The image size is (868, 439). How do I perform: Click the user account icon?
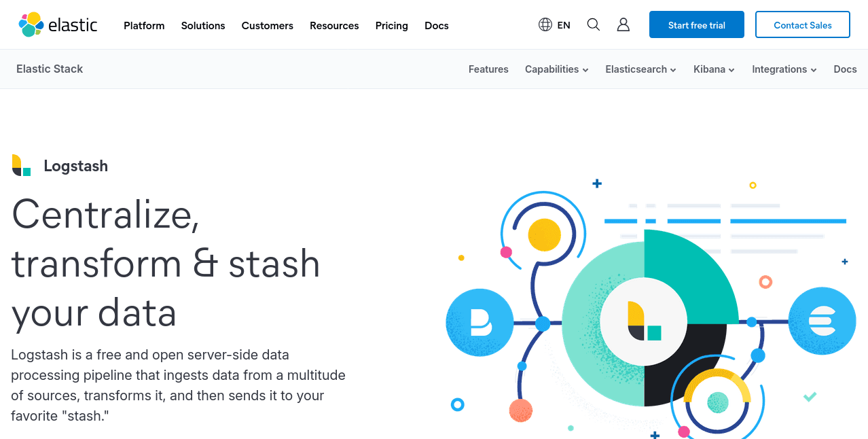[623, 25]
